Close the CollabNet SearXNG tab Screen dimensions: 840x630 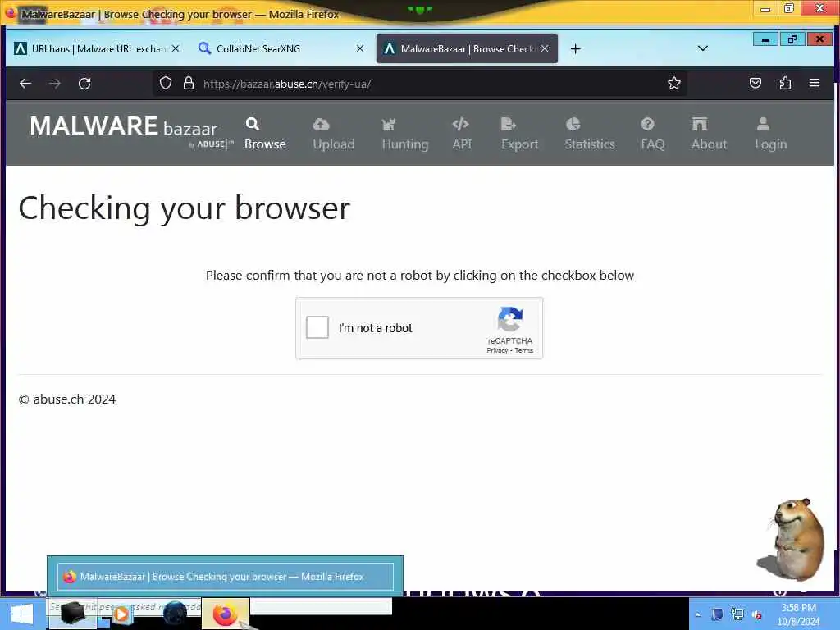click(x=360, y=48)
